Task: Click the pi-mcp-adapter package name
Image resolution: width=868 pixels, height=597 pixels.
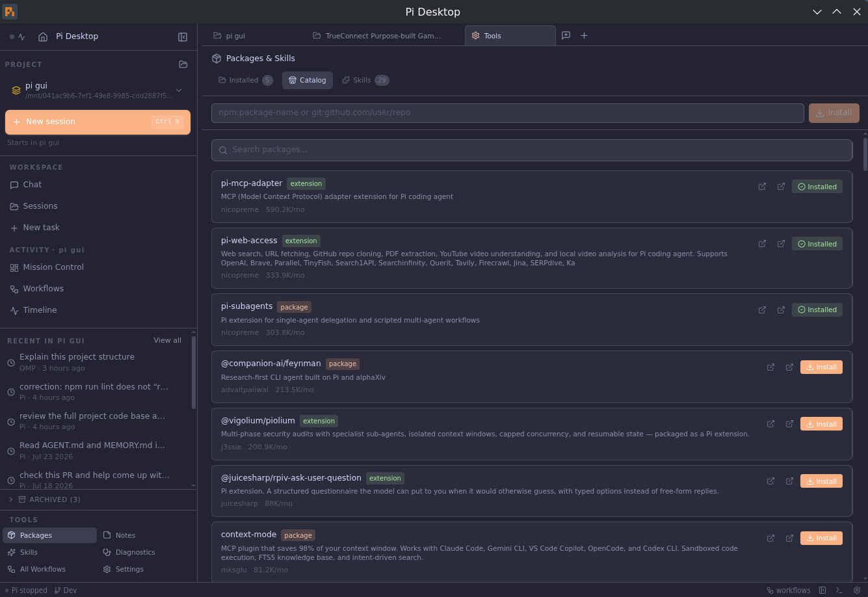Action: pyautogui.click(x=252, y=183)
